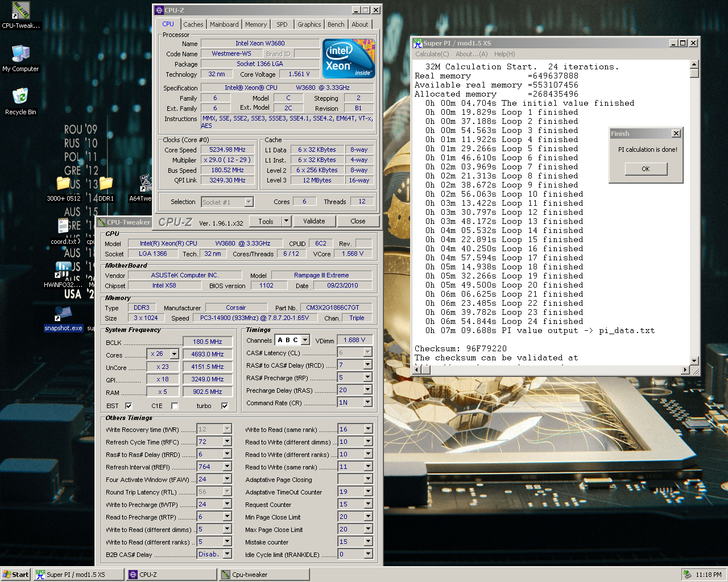Image resolution: width=728 pixels, height=582 pixels.
Task: Switch to the SPD tab
Action: click(x=282, y=24)
